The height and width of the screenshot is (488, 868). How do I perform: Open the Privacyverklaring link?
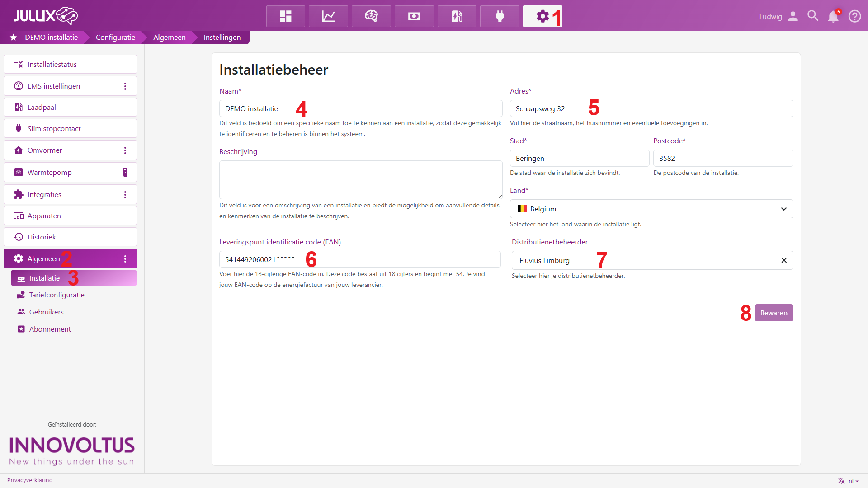click(30, 480)
